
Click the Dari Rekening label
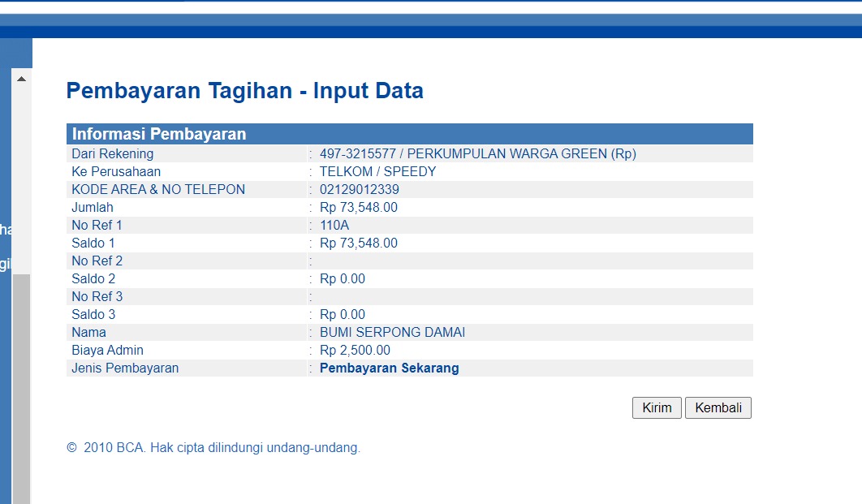pyautogui.click(x=112, y=153)
